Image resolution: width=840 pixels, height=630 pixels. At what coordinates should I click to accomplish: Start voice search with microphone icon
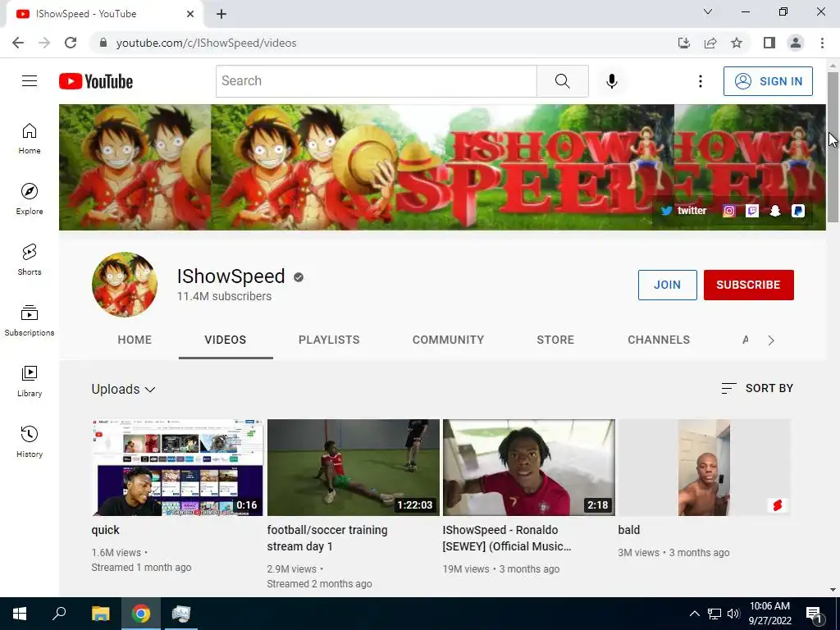coord(612,81)
